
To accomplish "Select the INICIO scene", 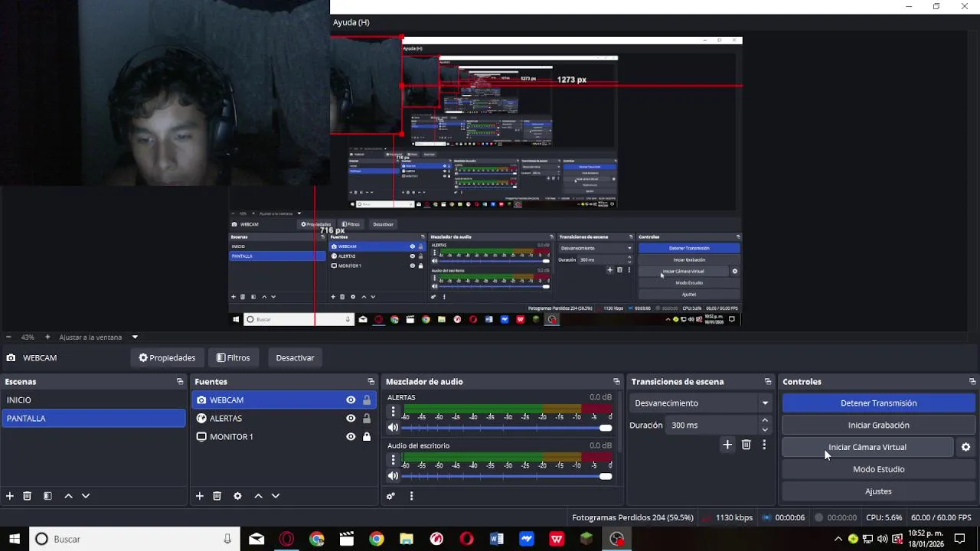I will [93, 399].
